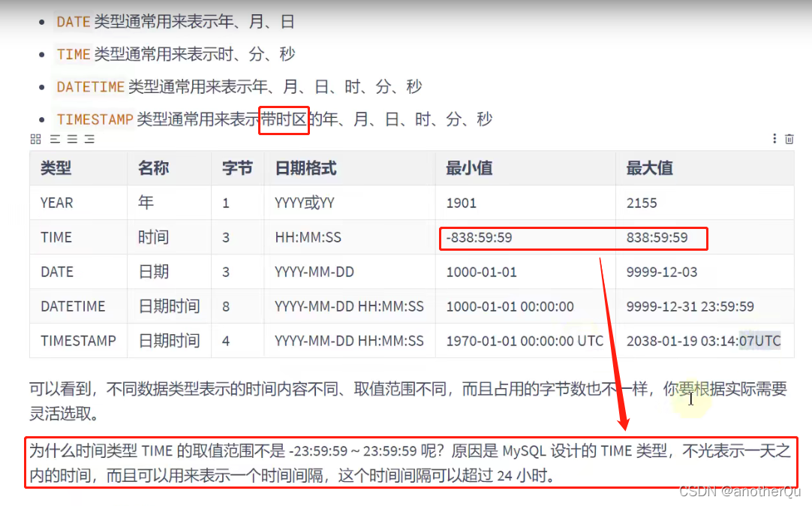Click the date format in DATETIME row

[349, 306]
